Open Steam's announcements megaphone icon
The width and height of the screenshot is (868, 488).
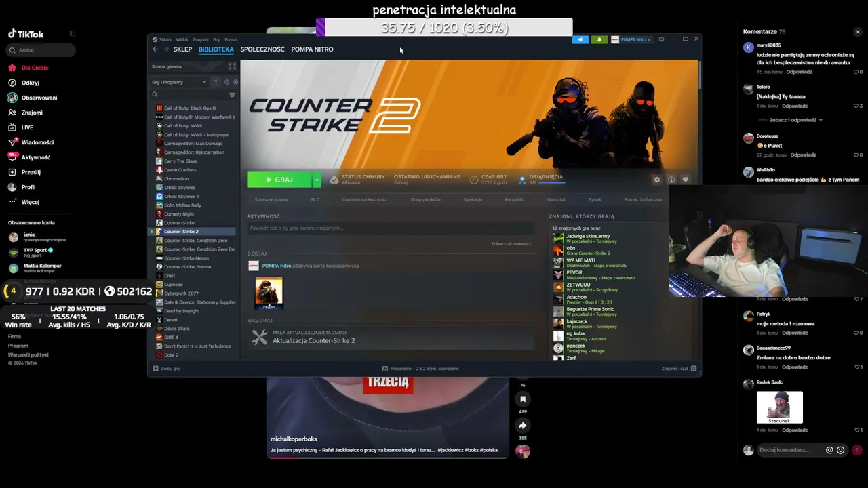tap(580, 39)
